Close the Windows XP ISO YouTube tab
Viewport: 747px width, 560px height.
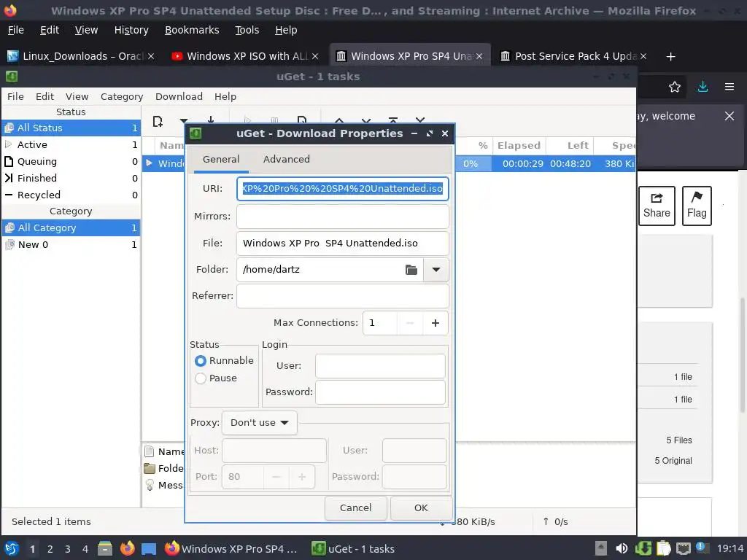(x=315, y=56)
